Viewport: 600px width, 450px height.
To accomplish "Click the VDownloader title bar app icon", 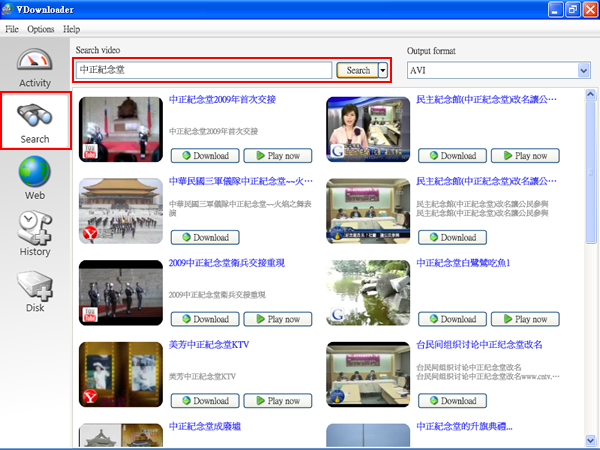I will 7,9.
